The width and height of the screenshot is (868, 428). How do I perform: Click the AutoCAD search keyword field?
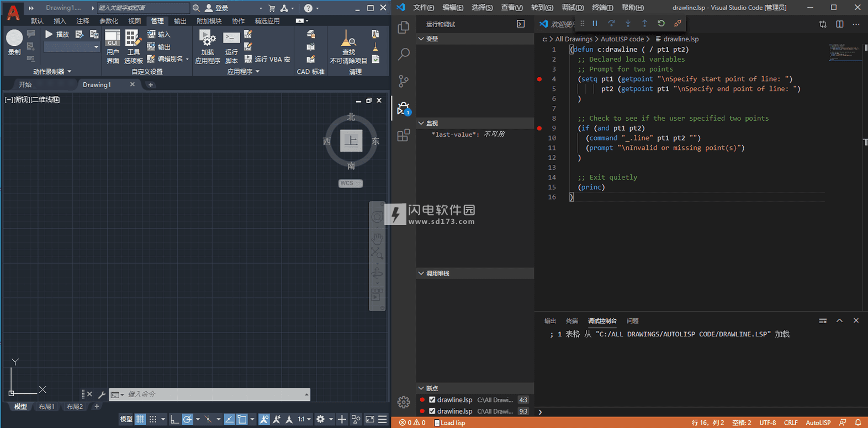tap(143, 8)
